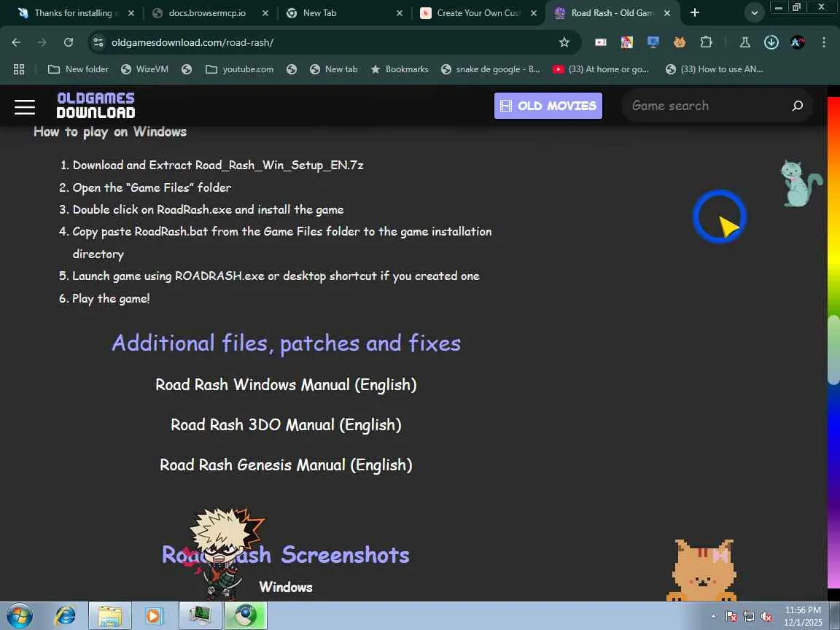Reload the Road Rash page

tap(68, 42)
